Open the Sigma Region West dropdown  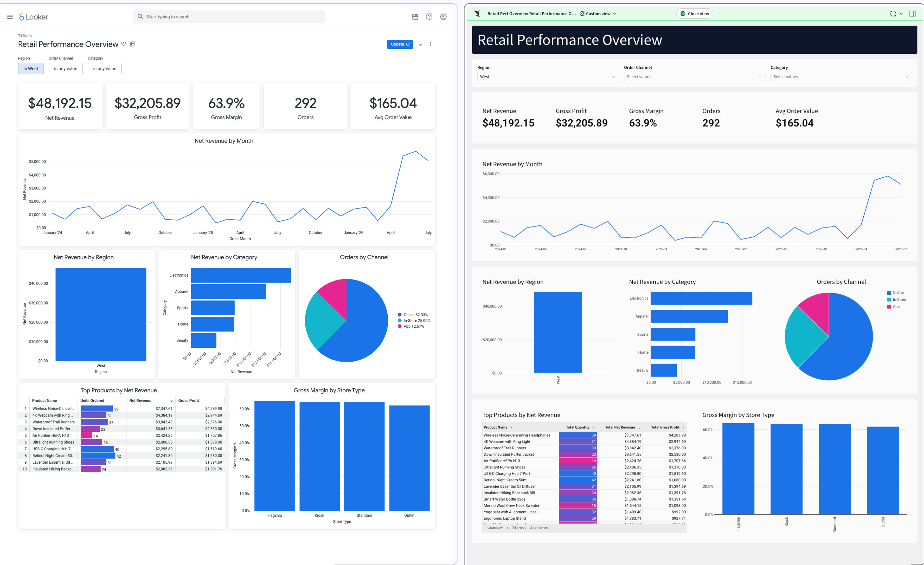click(614, 77)
